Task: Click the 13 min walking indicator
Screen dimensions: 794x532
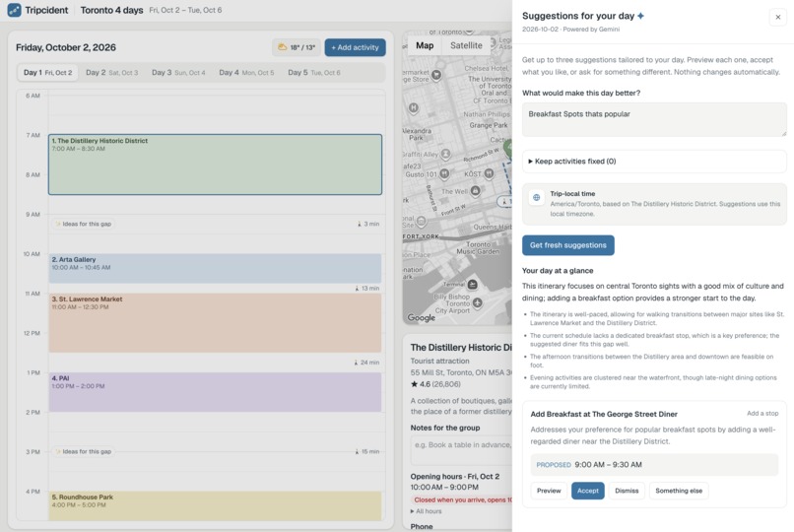Action: pyautogui.click(x=367, y=288)
